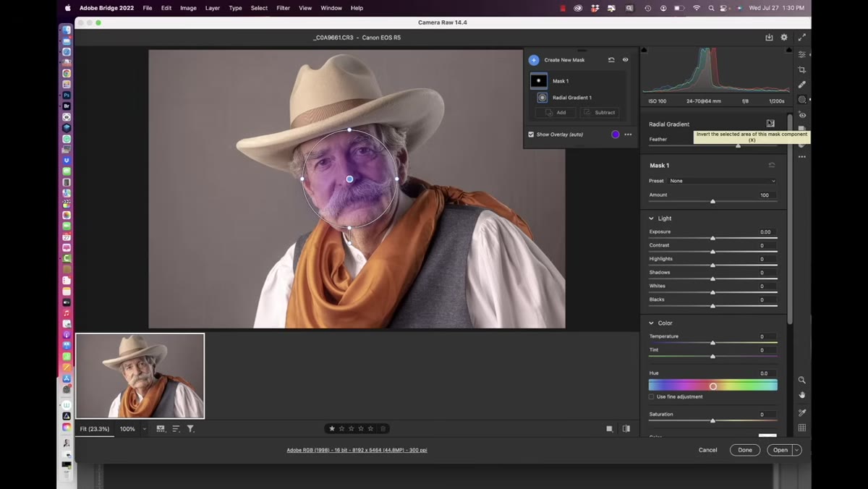Click the save image (convert and save) icon
Screen dimensions: 868x489
coord(769,38)
